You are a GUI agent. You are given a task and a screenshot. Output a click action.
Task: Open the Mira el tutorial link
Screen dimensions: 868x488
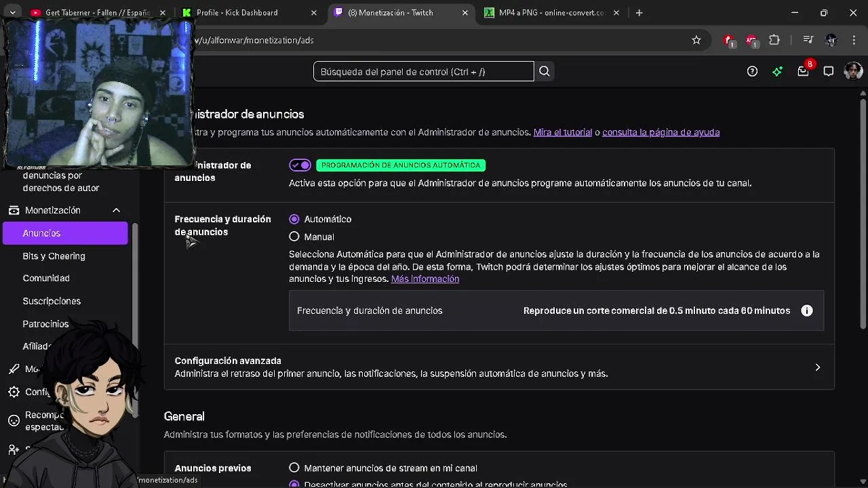(x=562, y=132)
